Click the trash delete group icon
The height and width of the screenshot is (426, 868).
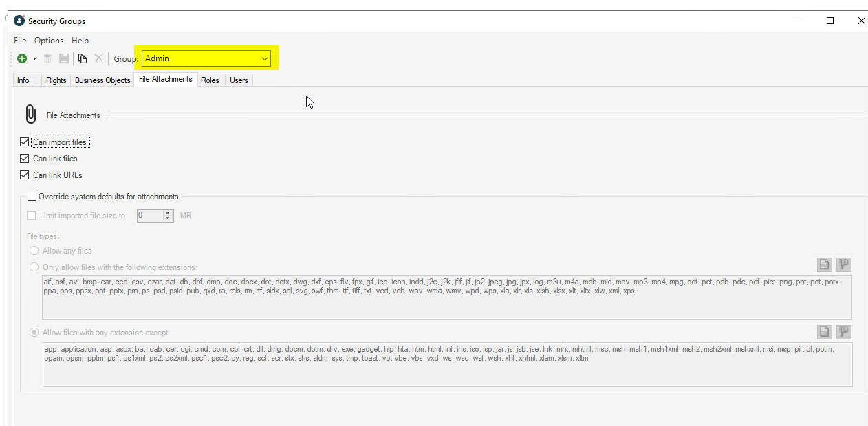click(47, 59)
